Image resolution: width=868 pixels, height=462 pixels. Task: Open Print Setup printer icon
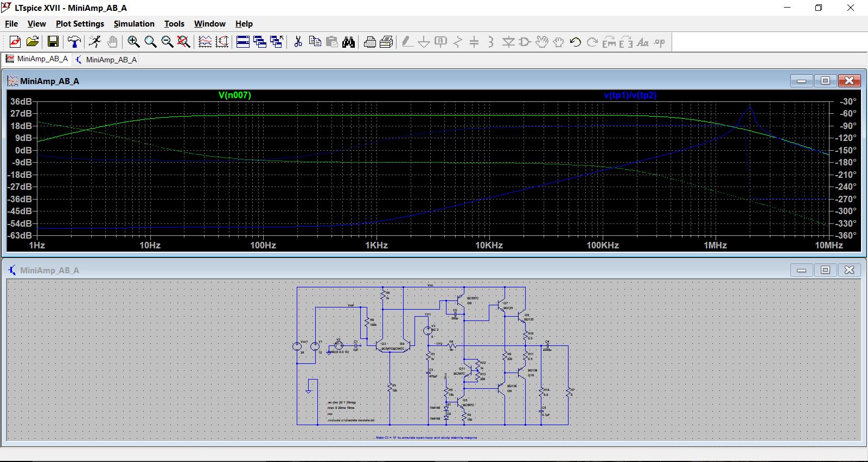tap(370, 42)
